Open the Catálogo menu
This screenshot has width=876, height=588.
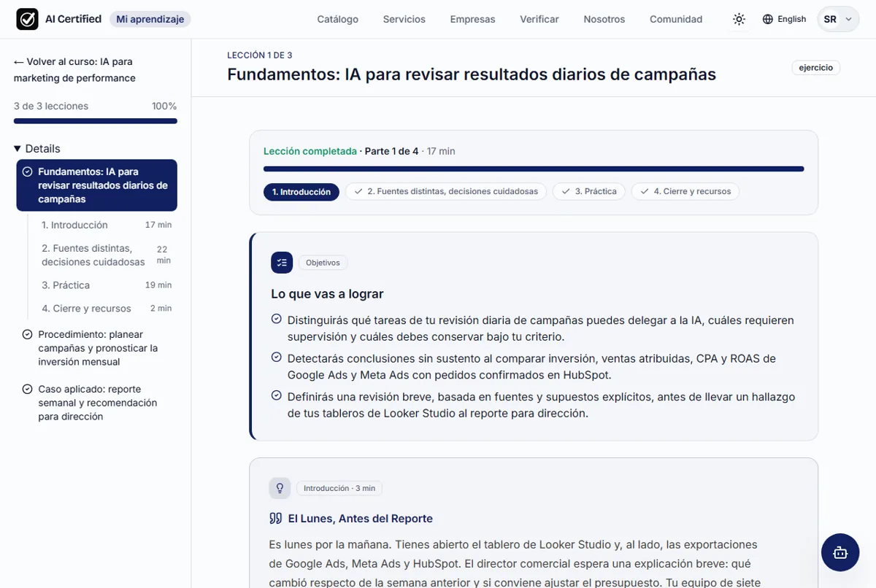pyautogui.click(x=337, y=19)
